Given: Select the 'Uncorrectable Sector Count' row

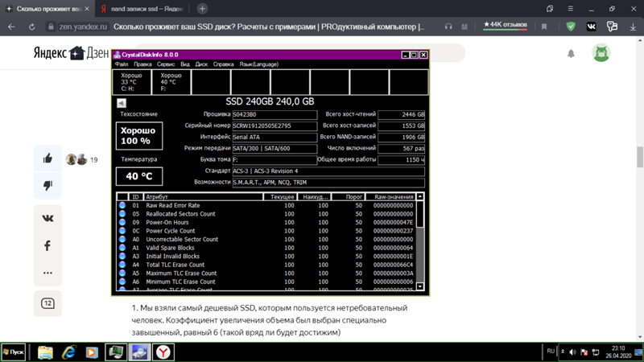Looking at the screenshot, I should coord(266,239).
